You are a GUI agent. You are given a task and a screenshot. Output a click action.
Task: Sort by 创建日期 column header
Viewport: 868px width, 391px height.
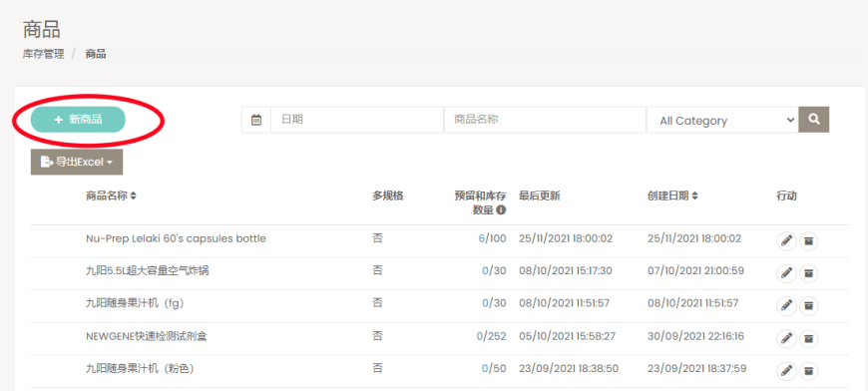[x=672, y=195]
